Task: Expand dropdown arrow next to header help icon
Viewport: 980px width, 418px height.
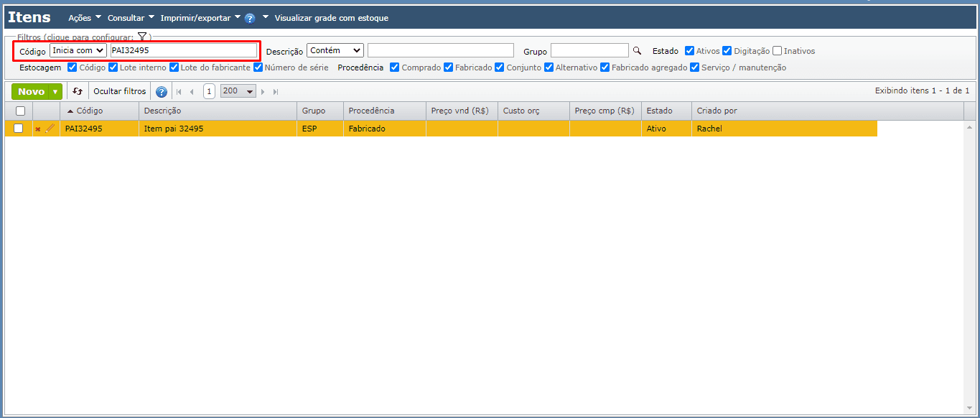Action: coord(265,17)
